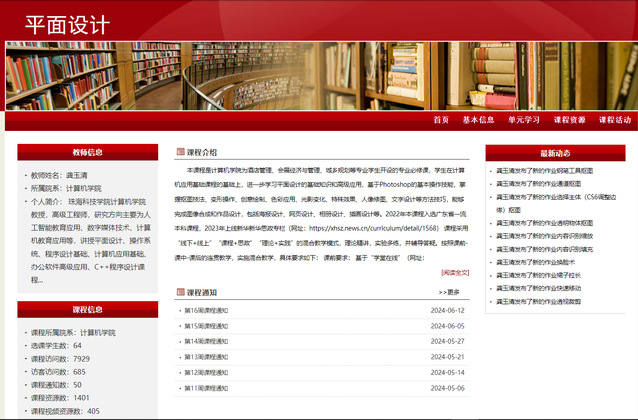
Task: Open the 第15周课程通知 notice
Action: pos(206,326)
